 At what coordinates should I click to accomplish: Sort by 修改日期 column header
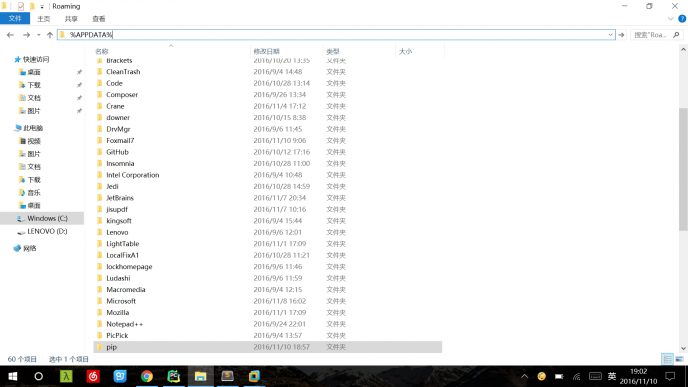tap(267, 51)
